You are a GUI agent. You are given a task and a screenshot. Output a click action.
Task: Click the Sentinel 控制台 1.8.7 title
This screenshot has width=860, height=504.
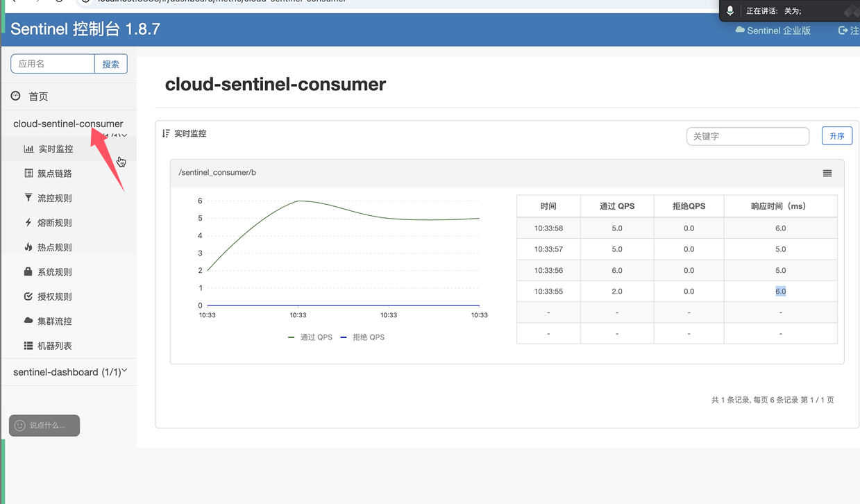85,29
